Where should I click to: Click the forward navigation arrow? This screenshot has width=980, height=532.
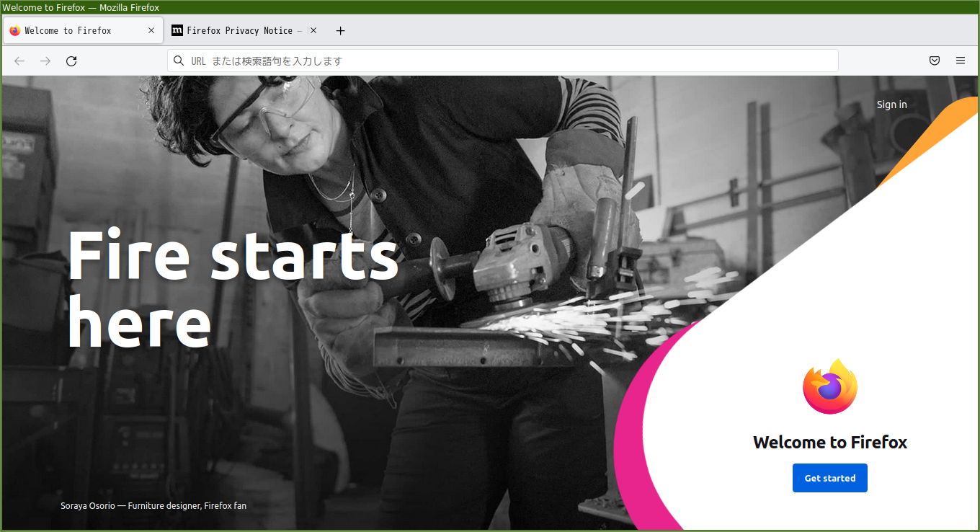(x=45, y=61)
